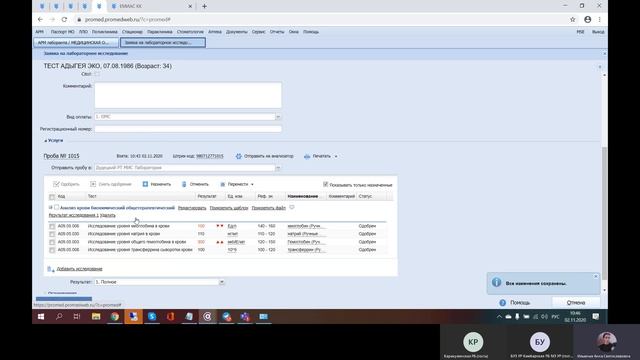Click the Отмена button
Screen dimensions: 640x360
[x=576, y=302]
